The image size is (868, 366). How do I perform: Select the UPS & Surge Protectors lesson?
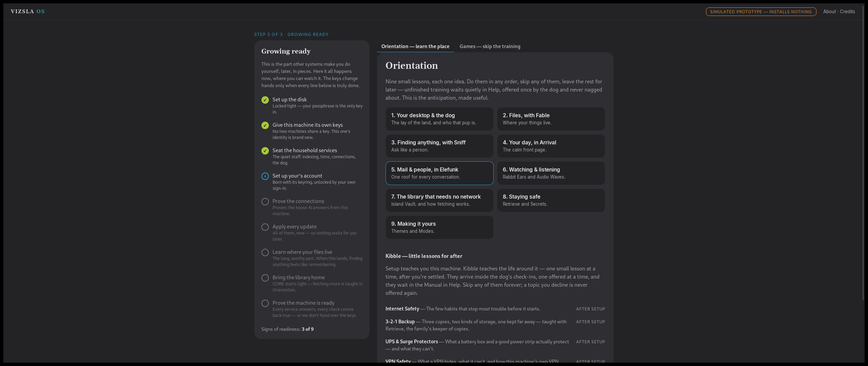click(495, 345)
